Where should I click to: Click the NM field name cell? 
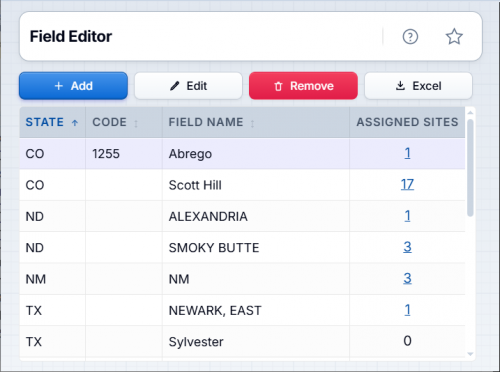tap(256, 279)
